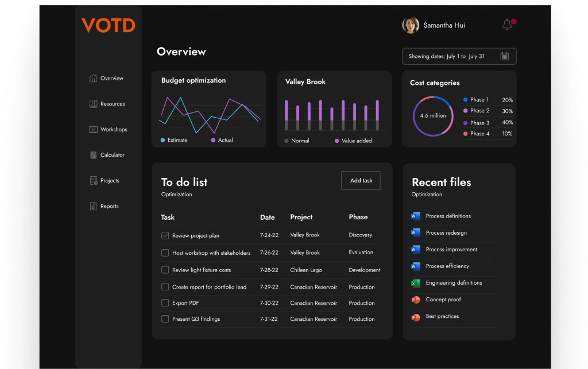Click the Chilean Lago project cell

pos(306,270)
